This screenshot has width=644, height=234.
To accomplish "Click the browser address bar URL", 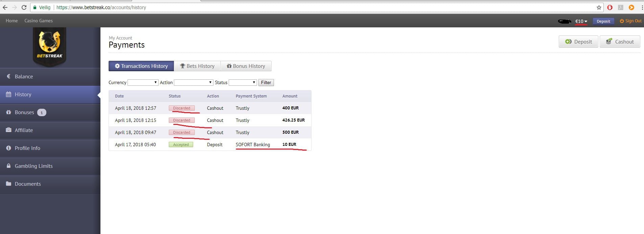I will [101, 7].
